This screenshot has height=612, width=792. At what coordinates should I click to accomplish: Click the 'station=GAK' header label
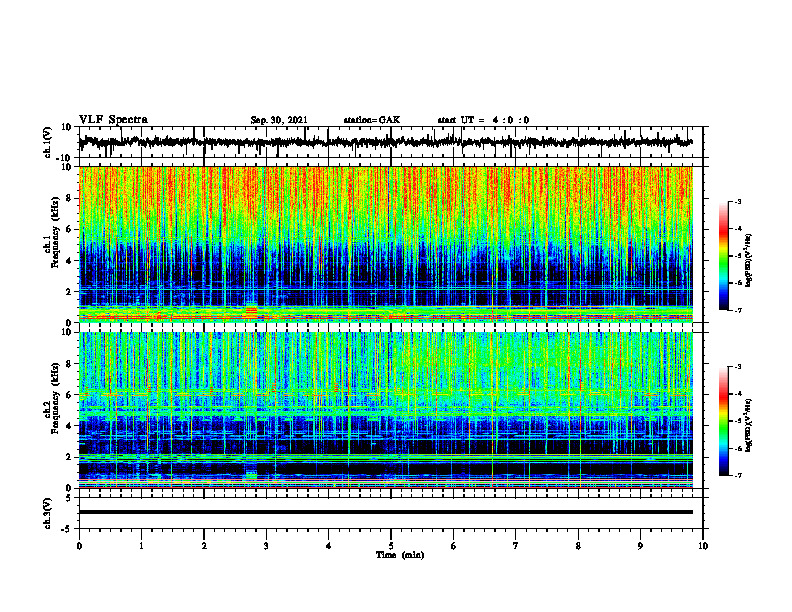(372, 120)
